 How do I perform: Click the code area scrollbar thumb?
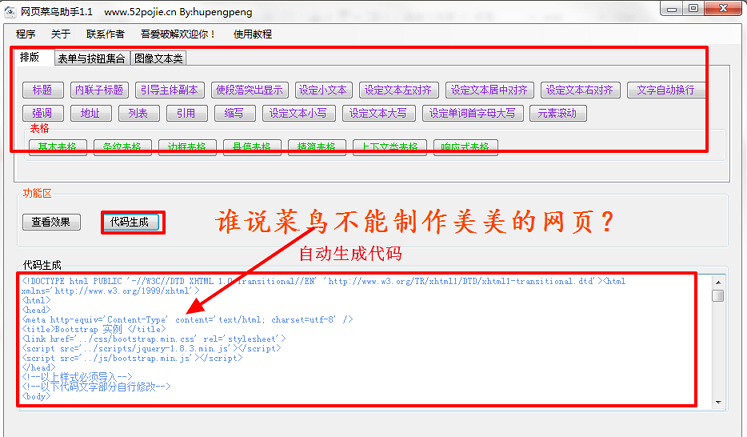point(718,296)
